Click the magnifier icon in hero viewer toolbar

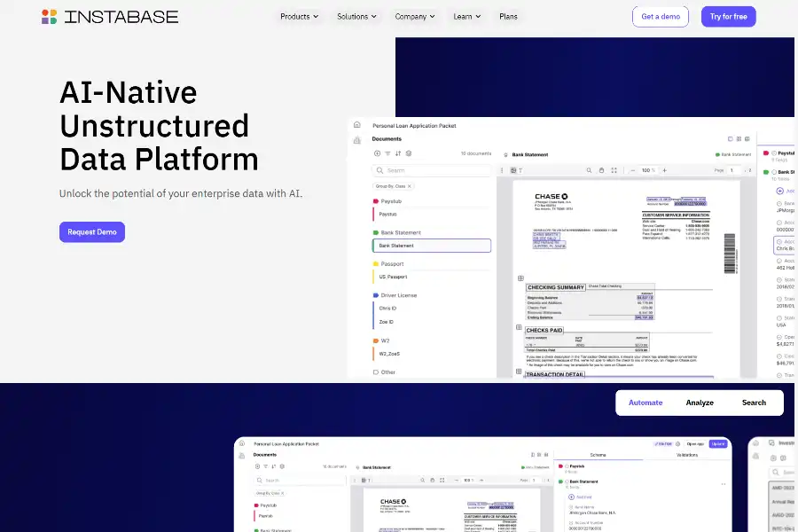(x=589, y=170)
